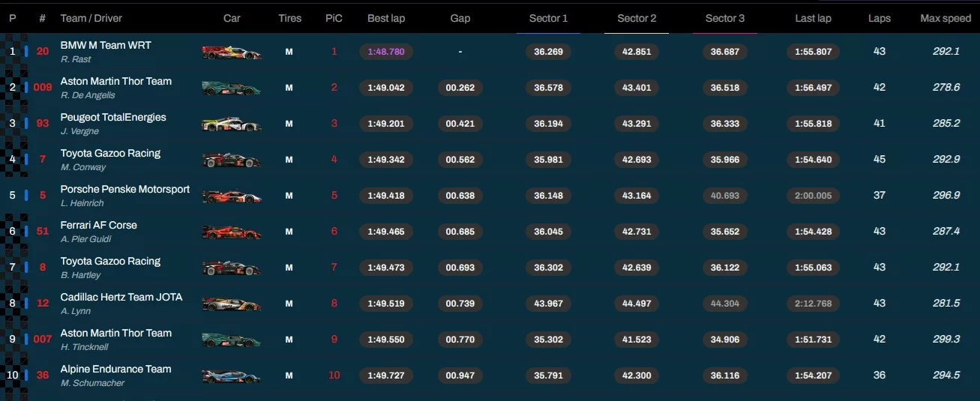Click Sector 2 time 42.851
Screen dimensions: 980x401
click(637, 52)
